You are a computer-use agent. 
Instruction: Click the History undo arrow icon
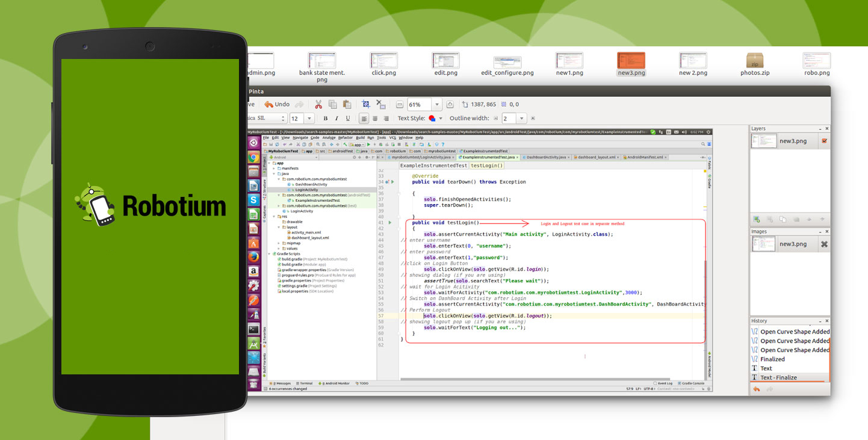(756, 389)
